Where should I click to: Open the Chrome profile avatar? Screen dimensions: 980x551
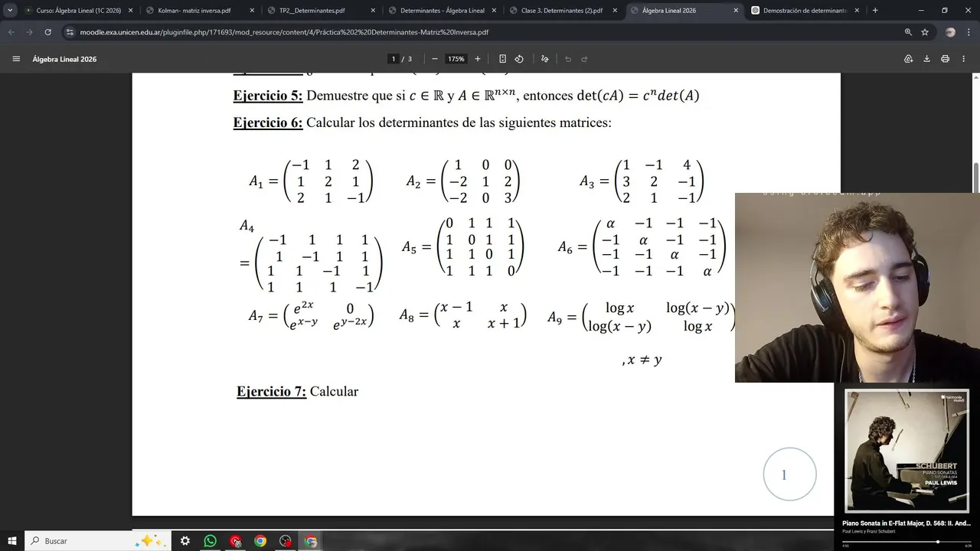pos(950,32)
